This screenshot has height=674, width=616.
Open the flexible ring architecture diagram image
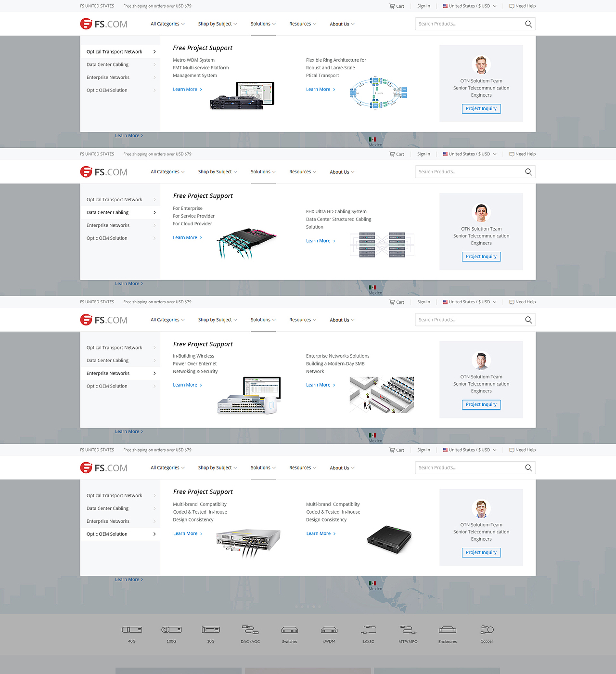(378, 92)
